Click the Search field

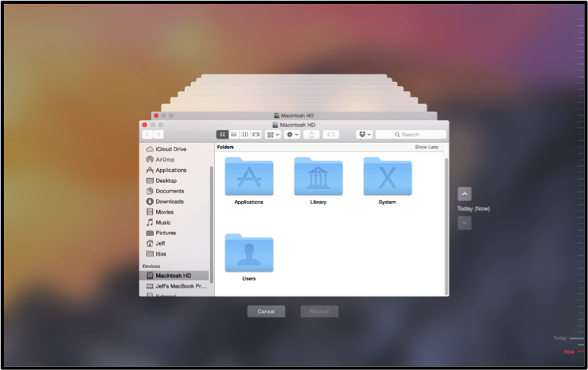(x=411, y=135)
